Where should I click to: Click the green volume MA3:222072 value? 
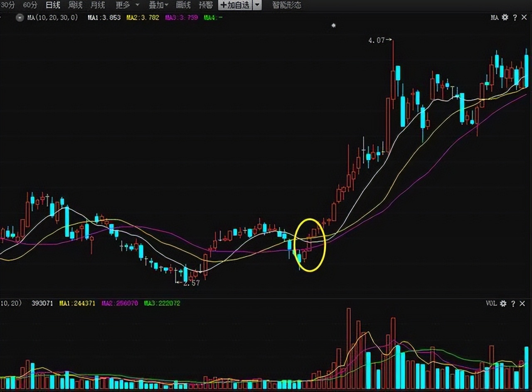[162, 303]
